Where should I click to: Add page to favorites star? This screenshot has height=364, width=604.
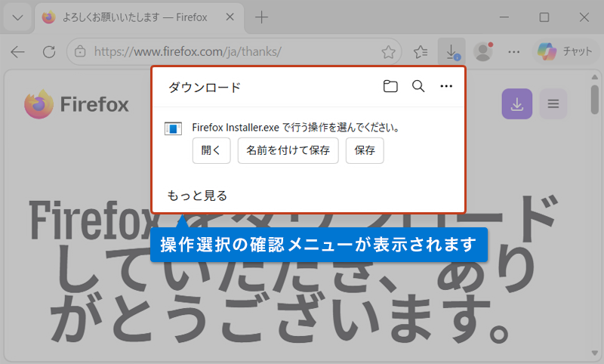(x=388, y=52)
